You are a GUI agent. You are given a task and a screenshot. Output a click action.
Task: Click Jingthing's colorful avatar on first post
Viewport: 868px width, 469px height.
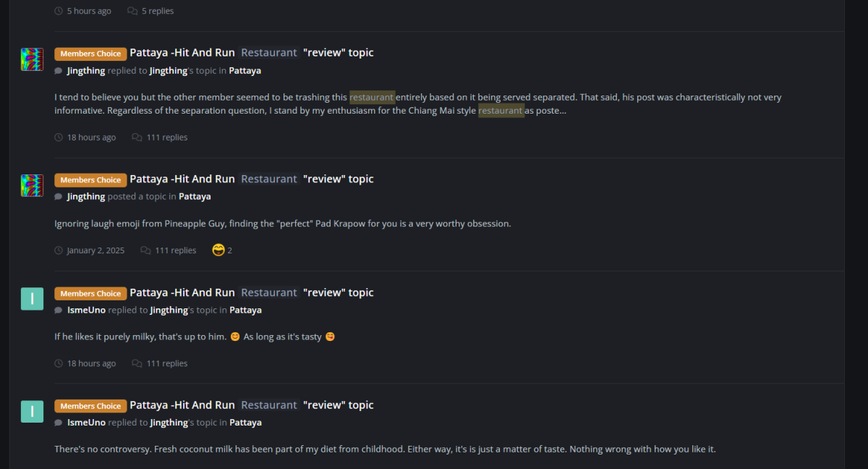tap(32, 59)
